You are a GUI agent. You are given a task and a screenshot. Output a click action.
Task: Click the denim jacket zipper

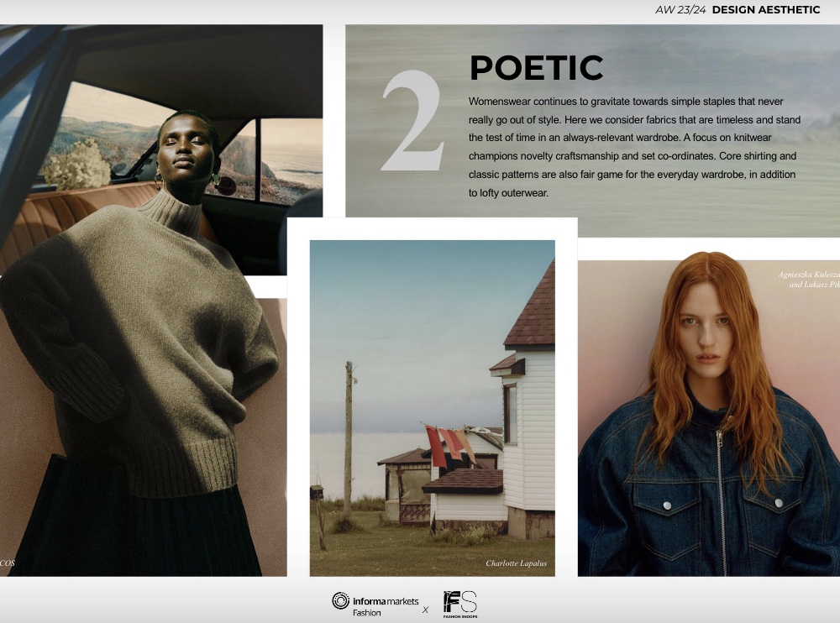click(720, 504)
